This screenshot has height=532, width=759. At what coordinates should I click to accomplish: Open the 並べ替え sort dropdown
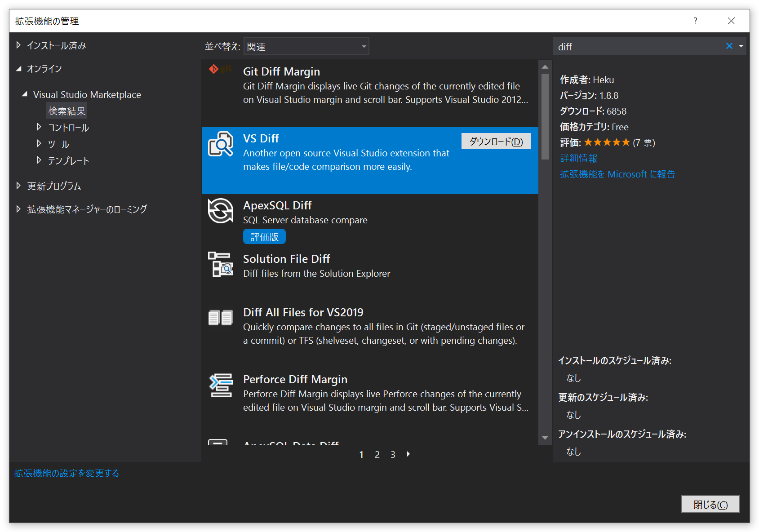coord(306,46)
